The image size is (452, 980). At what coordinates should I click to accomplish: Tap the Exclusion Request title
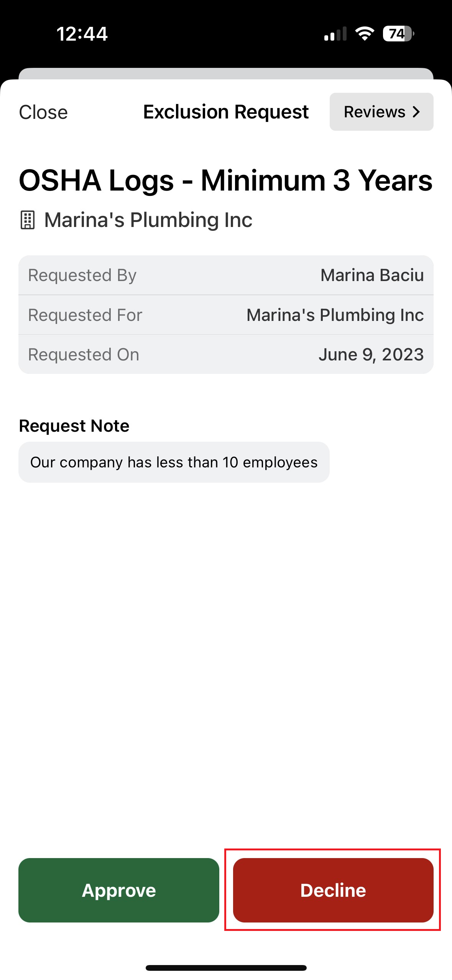[x=226, y=112]
